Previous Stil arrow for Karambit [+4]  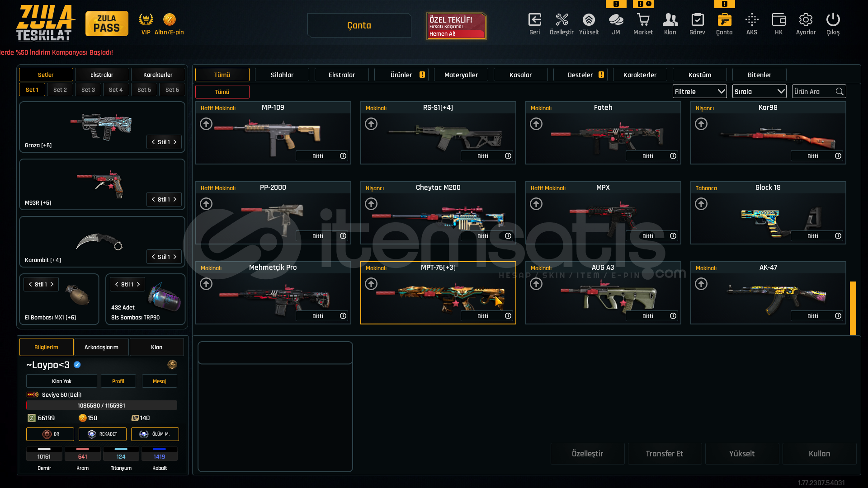point(153,257)
